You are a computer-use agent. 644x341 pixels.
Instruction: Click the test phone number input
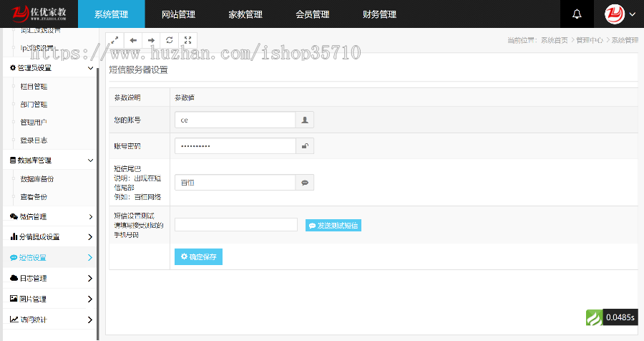pyautogui.click(x=235, y=225)
